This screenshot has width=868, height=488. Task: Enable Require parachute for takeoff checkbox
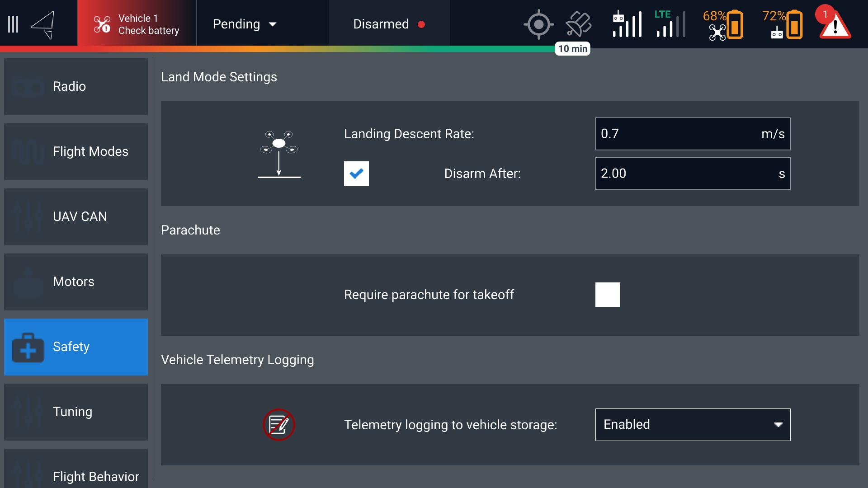point(608,295)
